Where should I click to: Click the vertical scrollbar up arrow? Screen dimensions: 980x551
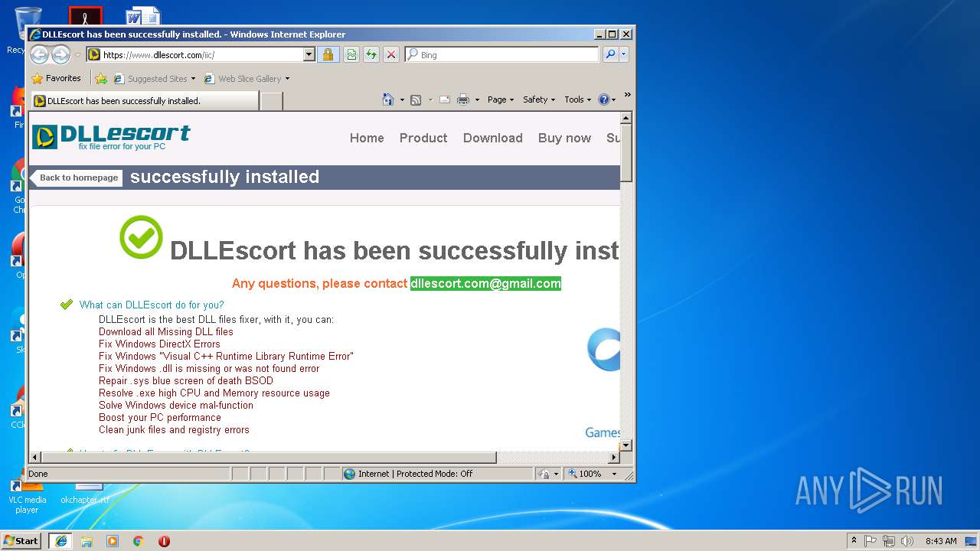tap(626, 118)
